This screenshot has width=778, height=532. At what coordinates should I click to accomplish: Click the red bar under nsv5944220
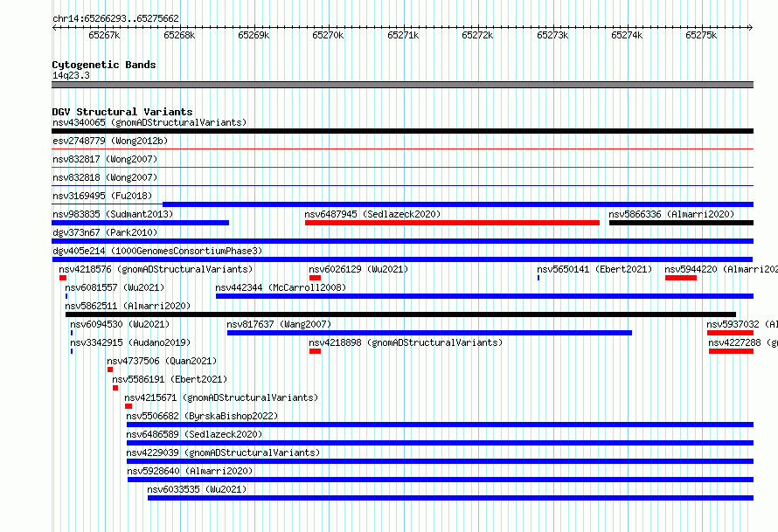coord(681,278)
